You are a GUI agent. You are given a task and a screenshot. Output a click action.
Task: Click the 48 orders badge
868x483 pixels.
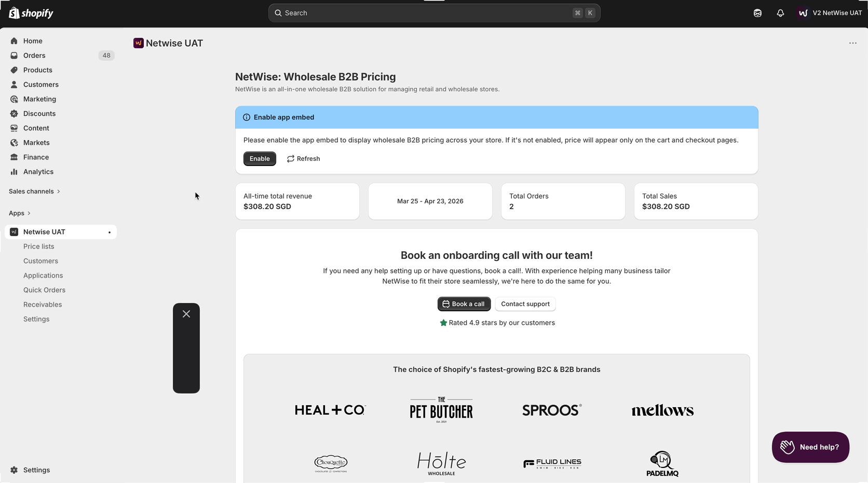point(106,56)
